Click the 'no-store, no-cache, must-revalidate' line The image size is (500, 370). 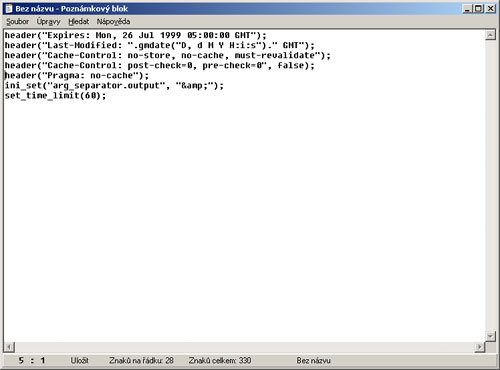168,55
